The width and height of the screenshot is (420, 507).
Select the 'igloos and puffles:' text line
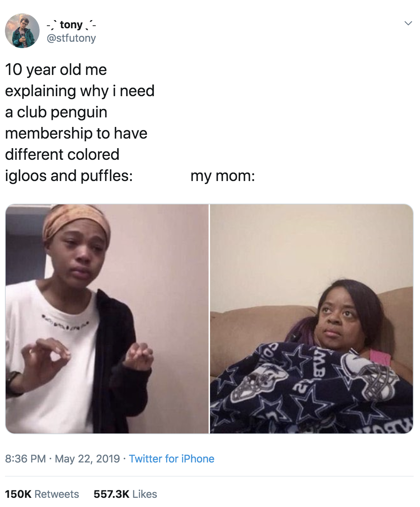(69, 176)
